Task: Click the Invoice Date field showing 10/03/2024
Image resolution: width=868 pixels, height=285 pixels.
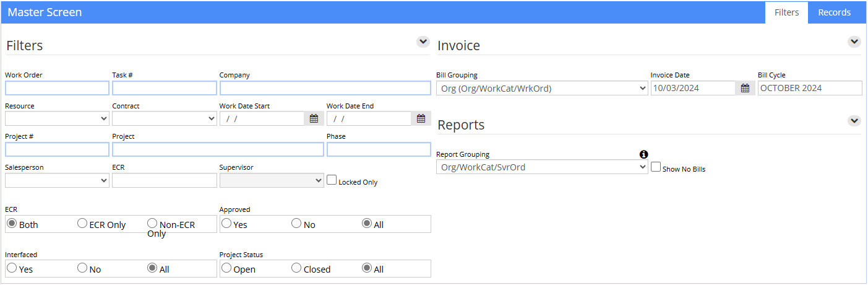Action: (693, 88)
